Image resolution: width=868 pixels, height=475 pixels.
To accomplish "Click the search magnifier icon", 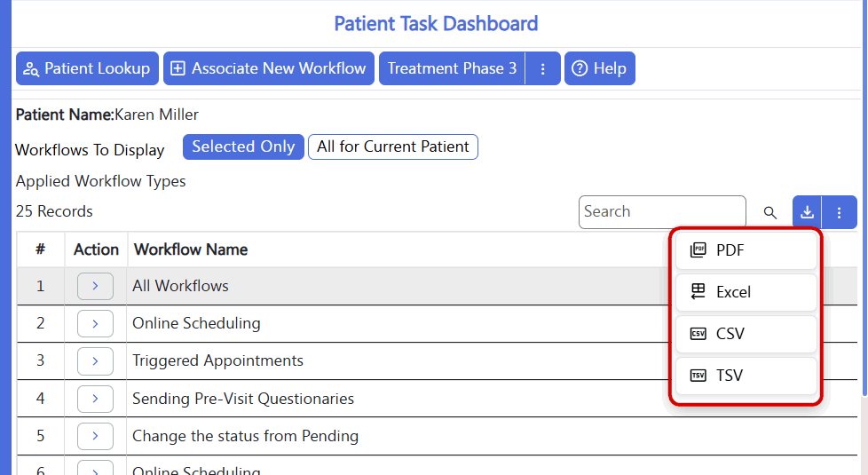I will (x=769, y=212).
